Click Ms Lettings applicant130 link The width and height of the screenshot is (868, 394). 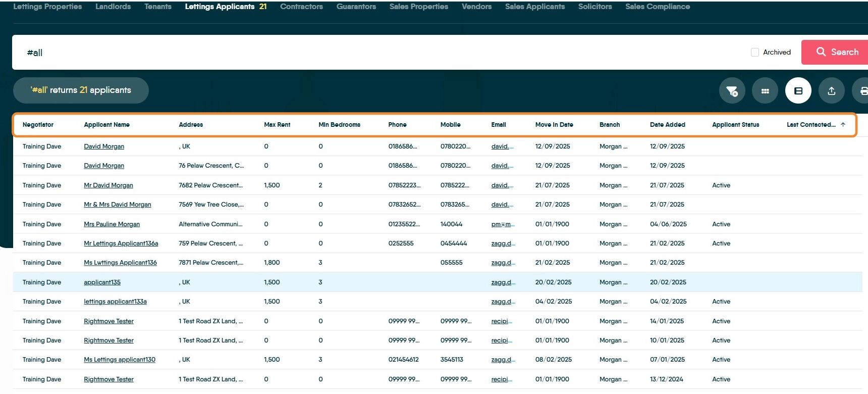(120, 360)
